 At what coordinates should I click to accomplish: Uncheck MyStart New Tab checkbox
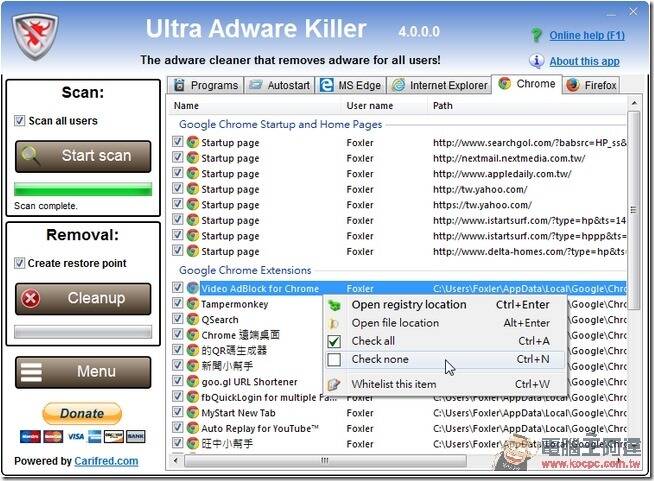point(178,412)
